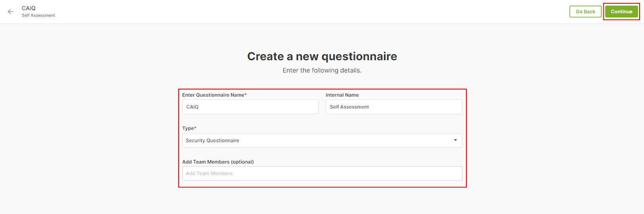Click the Enter the following details subtitle
The height and width of the screenshot is (214, 644).
pos(322,71)
